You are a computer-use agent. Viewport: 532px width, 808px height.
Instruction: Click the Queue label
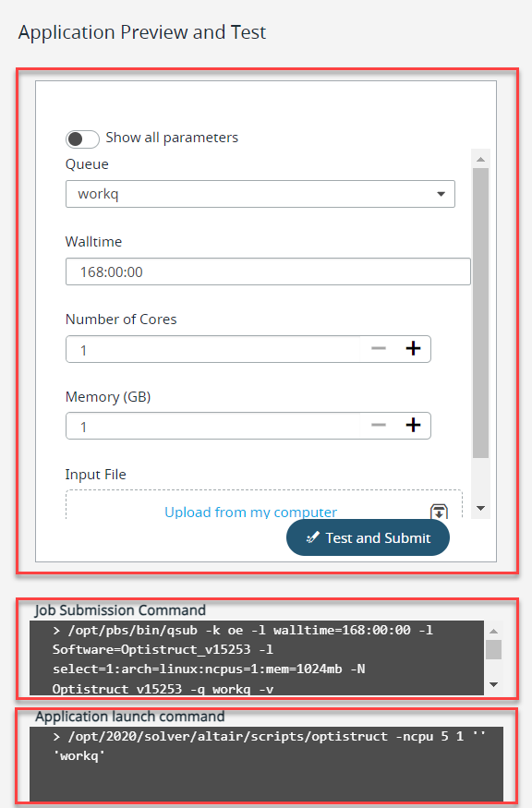[87, 164]
